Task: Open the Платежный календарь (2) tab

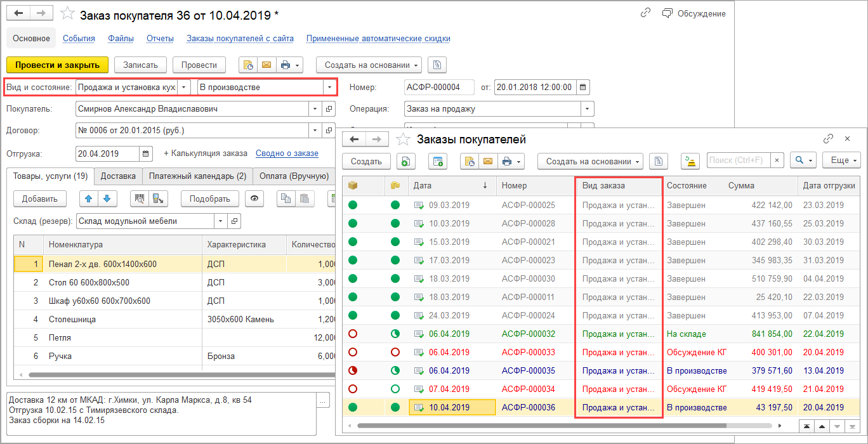Action: 197,176
